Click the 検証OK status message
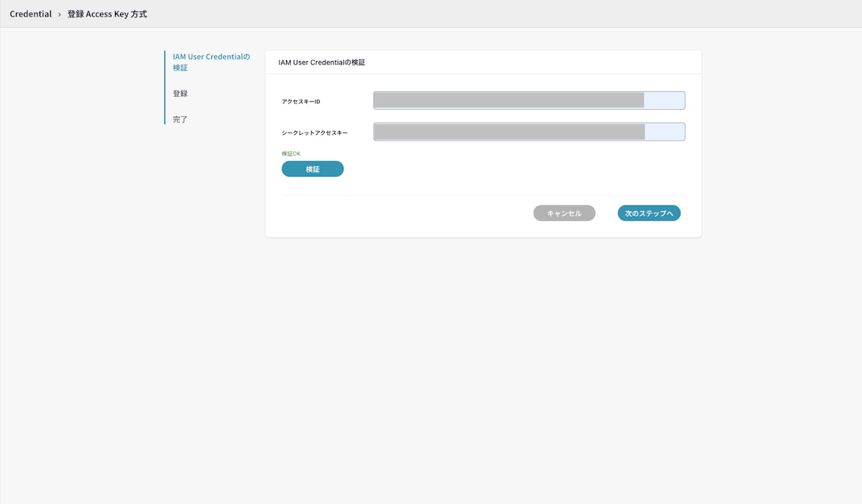 291,154
